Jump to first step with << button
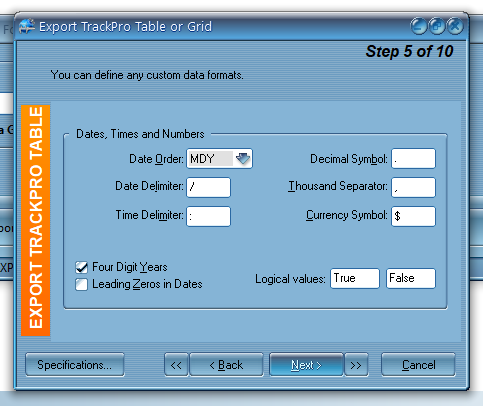The image size is (483, 406). pos(176,365)
